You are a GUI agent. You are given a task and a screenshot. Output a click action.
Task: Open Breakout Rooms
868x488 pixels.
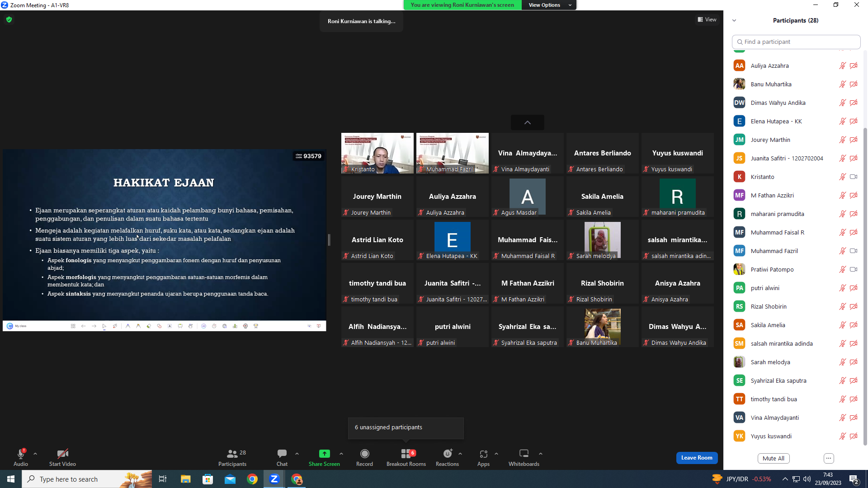pos(406,457)
